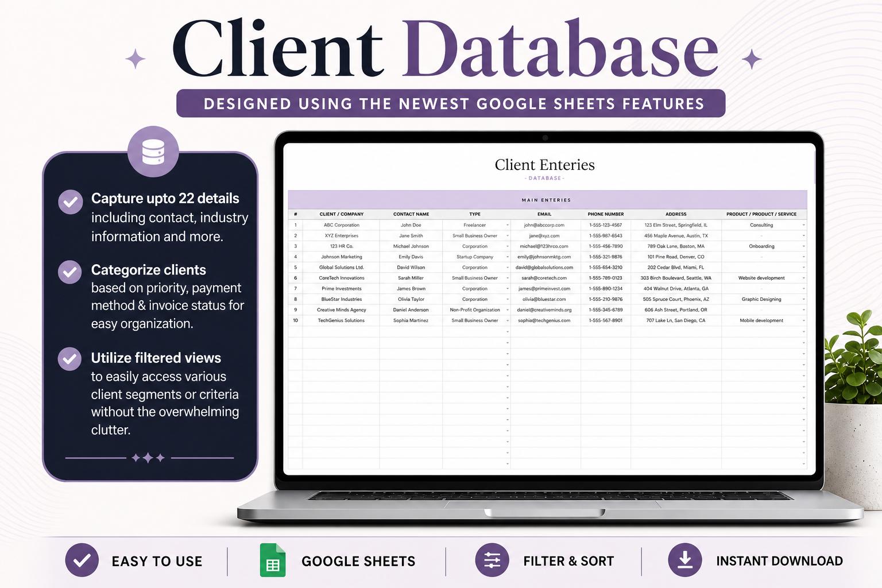Click the checkmark beside Utilize filtered views

[x=69, y=359]
